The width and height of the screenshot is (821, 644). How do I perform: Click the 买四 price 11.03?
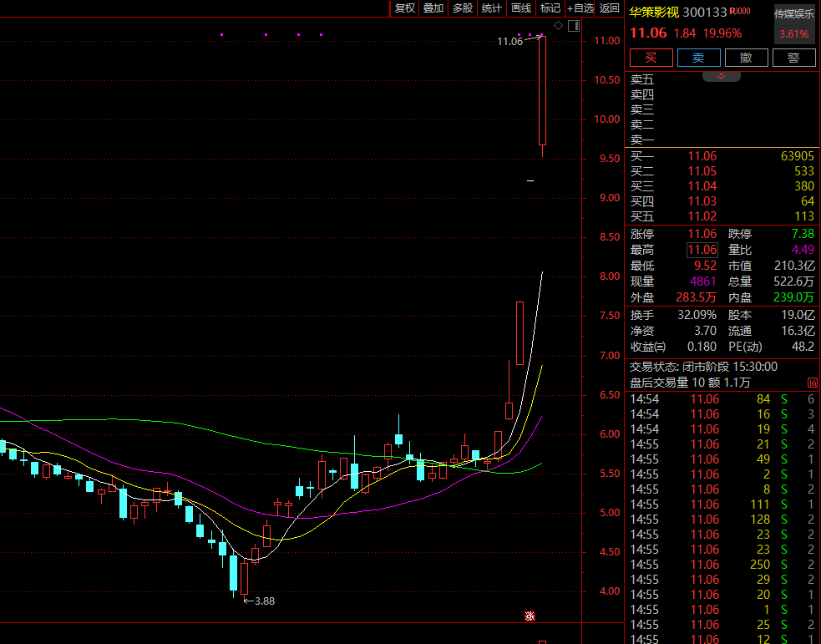coord(702,201)
